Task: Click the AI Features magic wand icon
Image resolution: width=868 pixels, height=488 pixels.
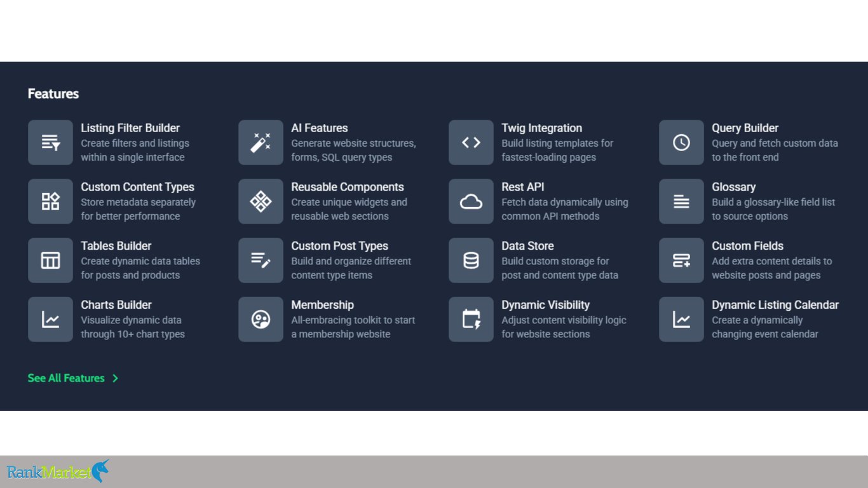Action: point(261,142)
